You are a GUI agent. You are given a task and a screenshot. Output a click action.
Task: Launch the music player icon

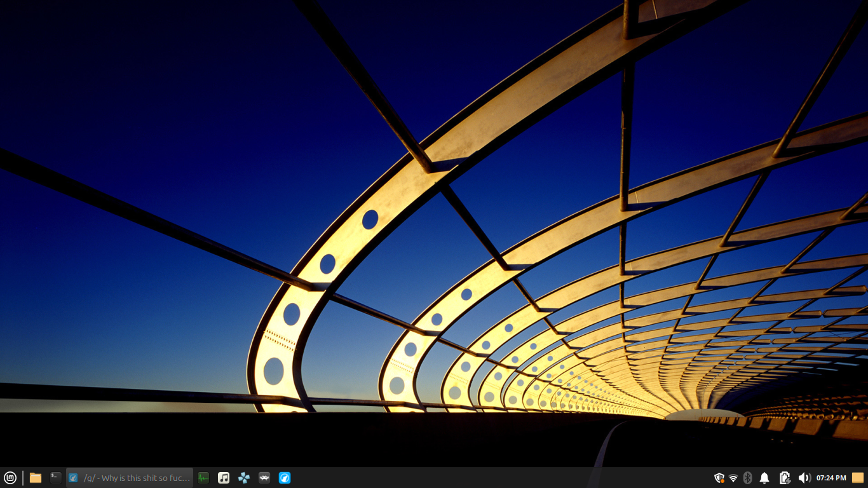(x=224, y=478)
